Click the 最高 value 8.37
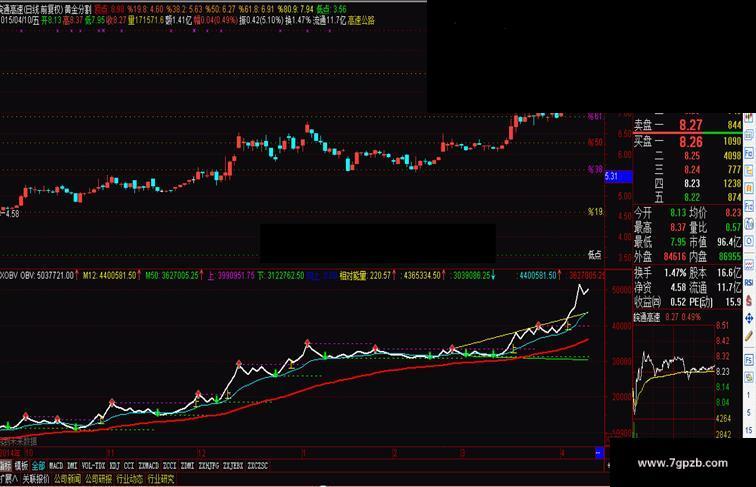This screenshot has width=756, height=487. (x=678, y=227)
